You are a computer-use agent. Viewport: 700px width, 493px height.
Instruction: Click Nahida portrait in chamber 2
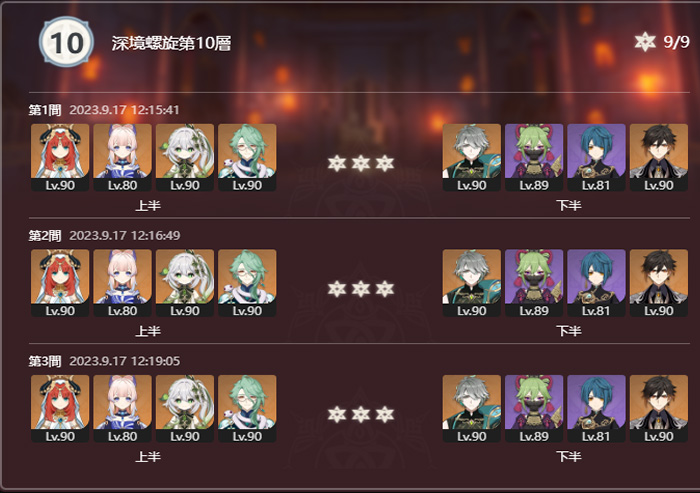pyautogui.click(x=185, y=283)
